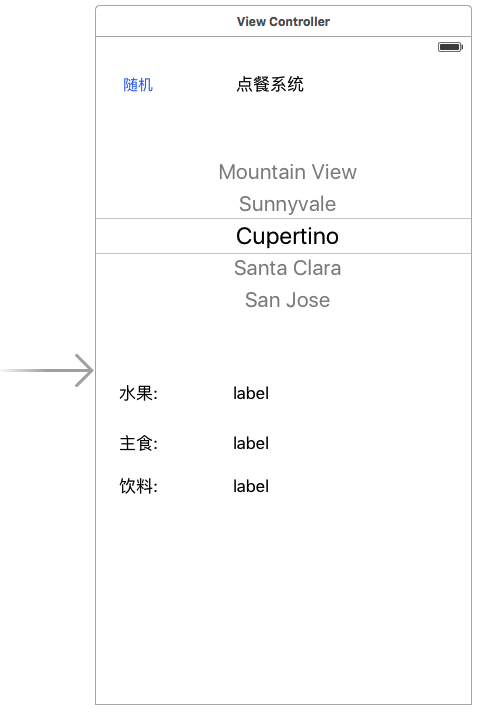
Task: Click the label next to 主食:
Action: [251, 444]
